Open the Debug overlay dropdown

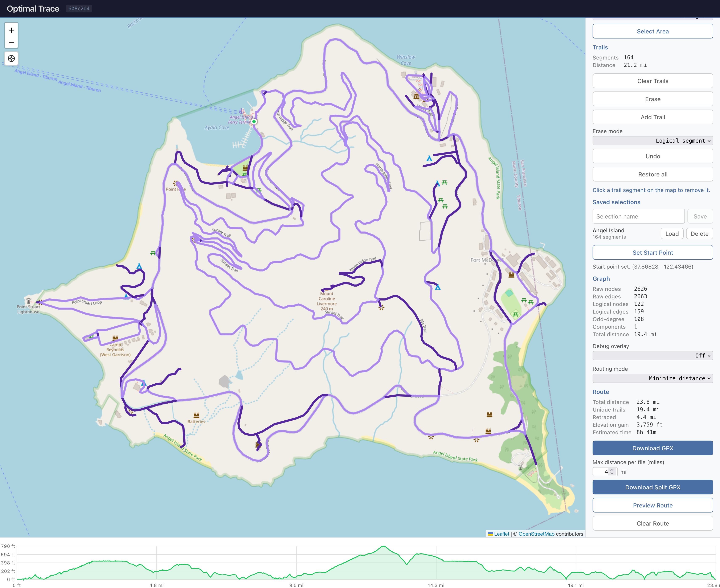(x=652, y=356)
